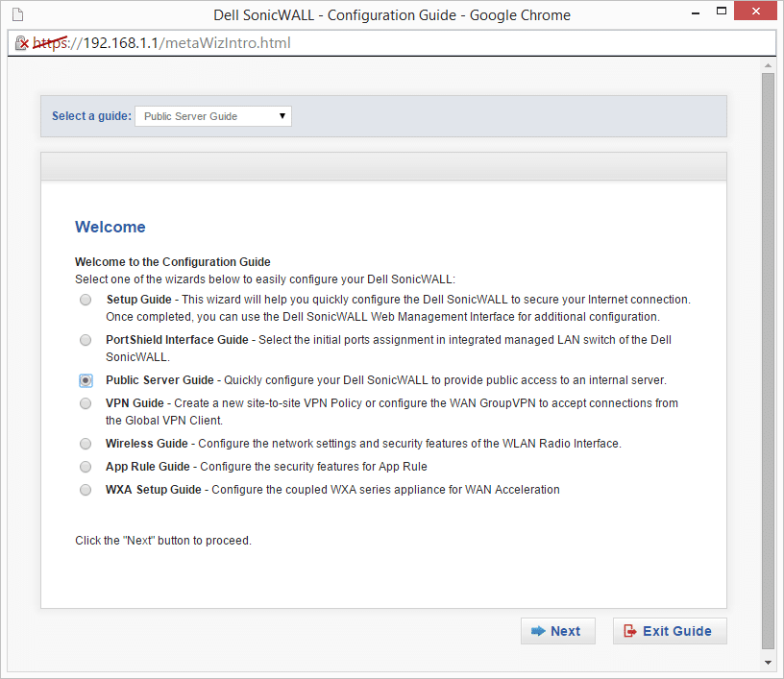
Task: Click the 'Select a guide:' label
Action: click(x=91, y=116)
